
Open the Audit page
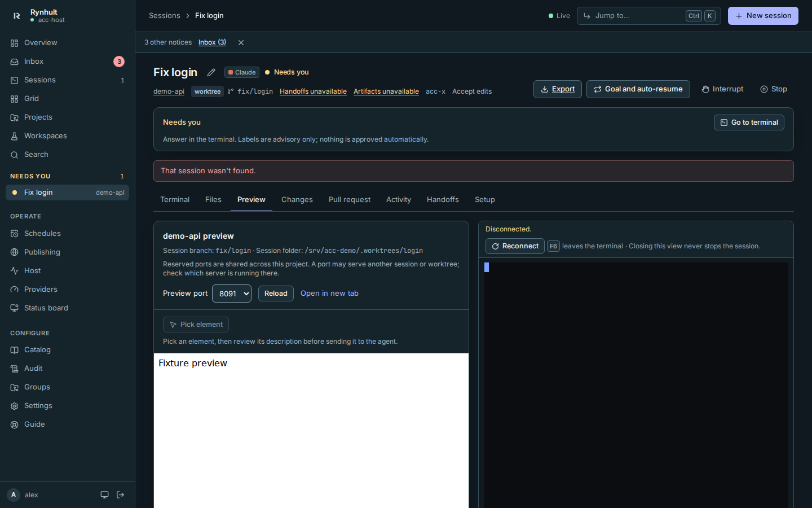click(67, 369)
